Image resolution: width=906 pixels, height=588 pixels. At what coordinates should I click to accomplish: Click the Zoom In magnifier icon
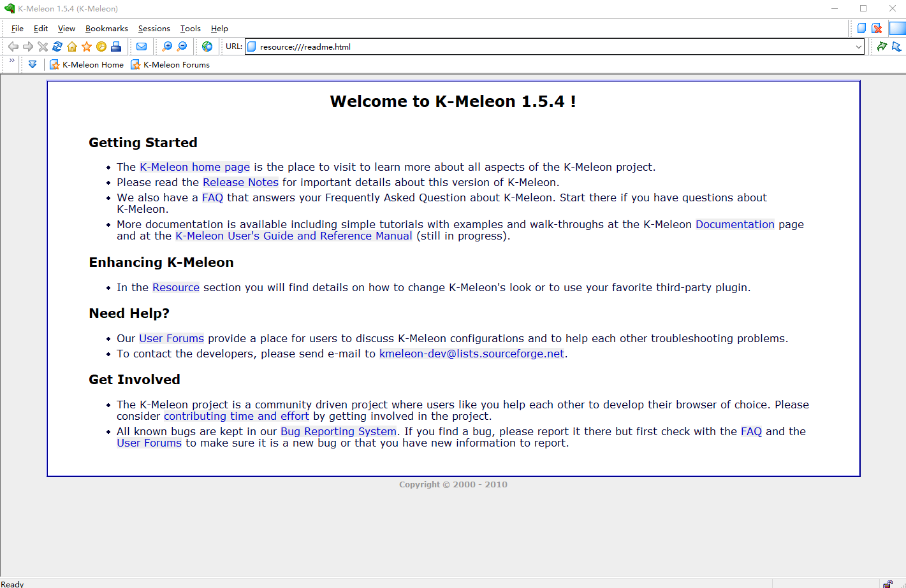click(x=167, y=47)
